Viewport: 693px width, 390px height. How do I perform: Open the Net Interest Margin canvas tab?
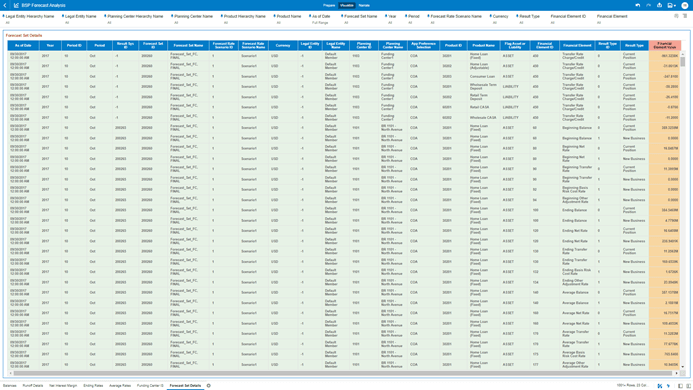pos(63,386)
